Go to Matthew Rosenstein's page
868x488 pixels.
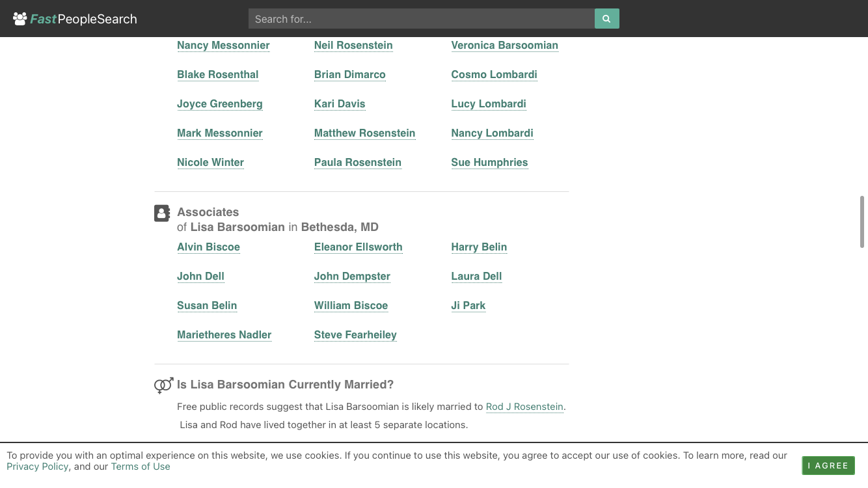(364, 133)
